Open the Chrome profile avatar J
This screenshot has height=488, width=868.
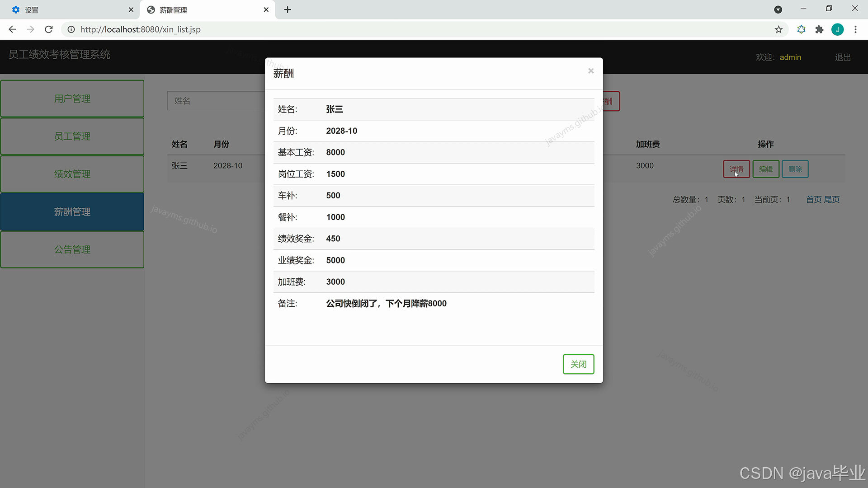837,29
